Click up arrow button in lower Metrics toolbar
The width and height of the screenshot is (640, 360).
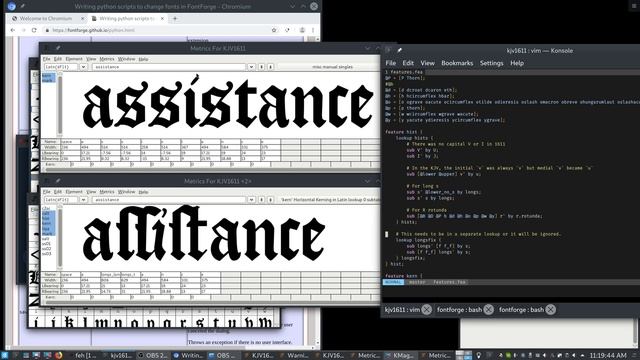[x=261, y=200]
